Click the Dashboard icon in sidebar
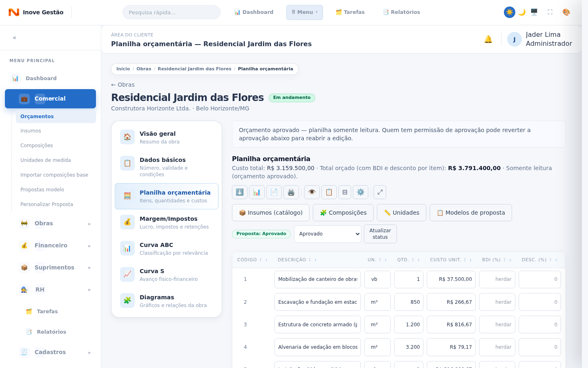 pyautogui.click(x=16, y=78)
